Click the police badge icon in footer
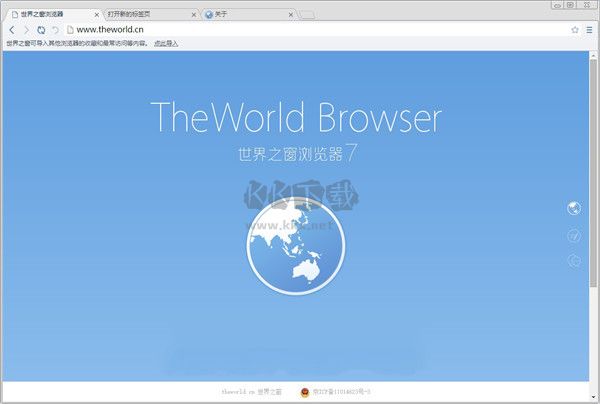This screenshot has height=404, width=600. [x=305, y=392]
